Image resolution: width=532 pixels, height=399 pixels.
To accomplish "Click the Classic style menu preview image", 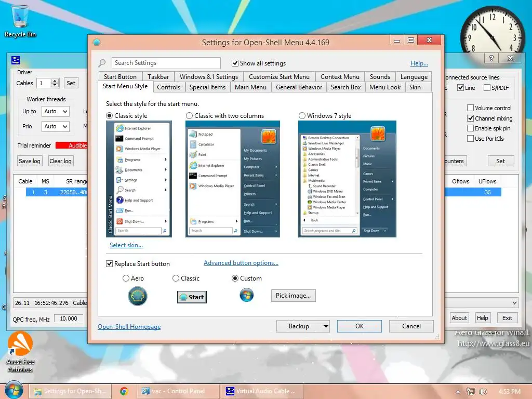I will tap(139, 179).
